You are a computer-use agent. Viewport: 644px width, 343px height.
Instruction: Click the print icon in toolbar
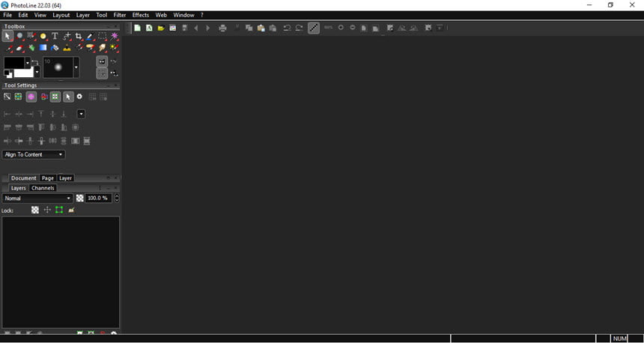[x=222, y=28]
